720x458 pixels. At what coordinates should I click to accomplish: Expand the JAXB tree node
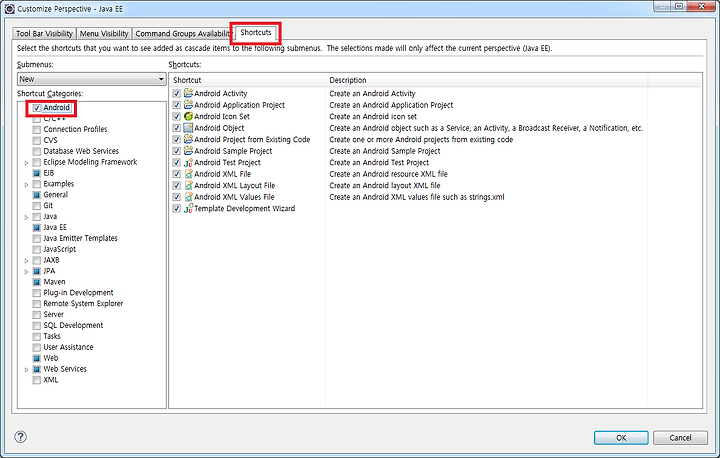(x=26, y=260)
